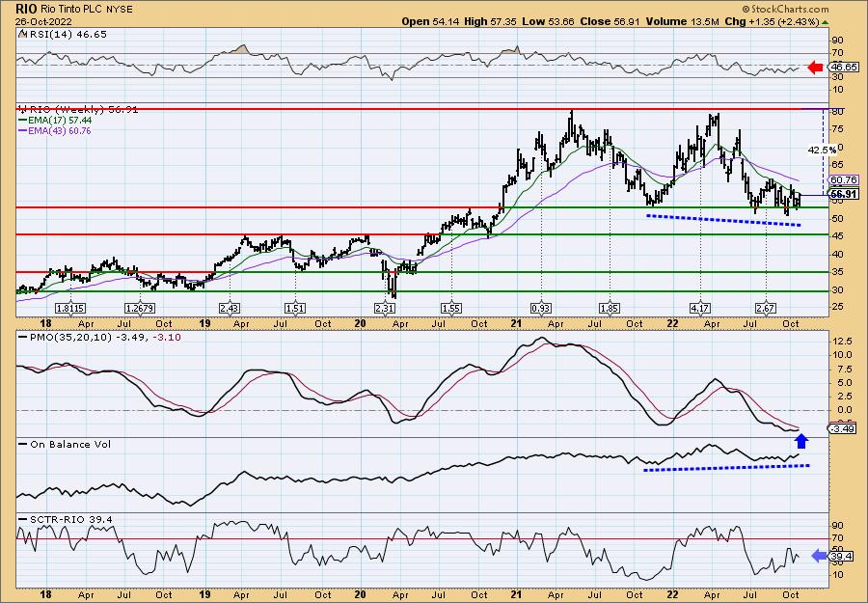This screenshot has width=868, height=603.
Task: Click the RSI(14) 46.65 panel legend
Action: (x=63, y=35)
